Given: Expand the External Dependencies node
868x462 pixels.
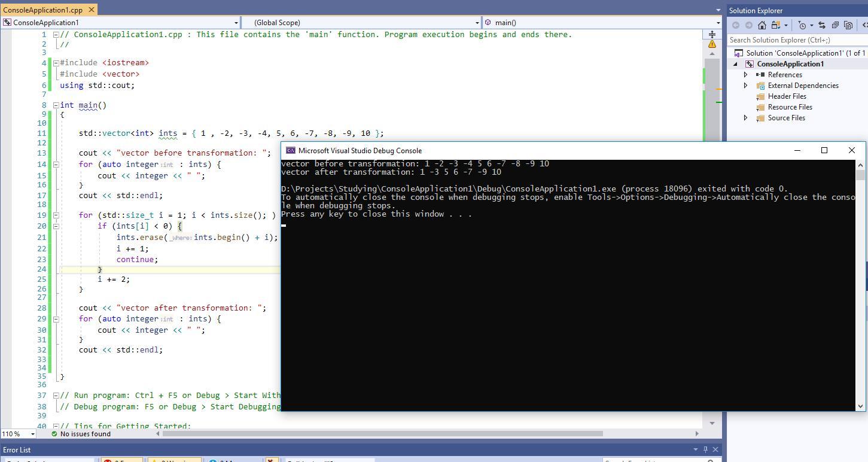Looking at the screenshot, I should 745,86.
